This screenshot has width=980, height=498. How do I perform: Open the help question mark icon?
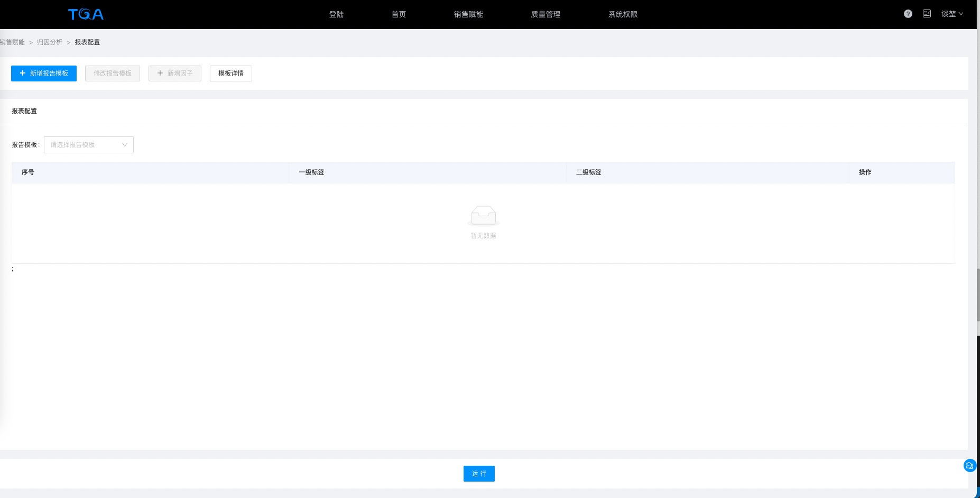[x=908, y=14]
